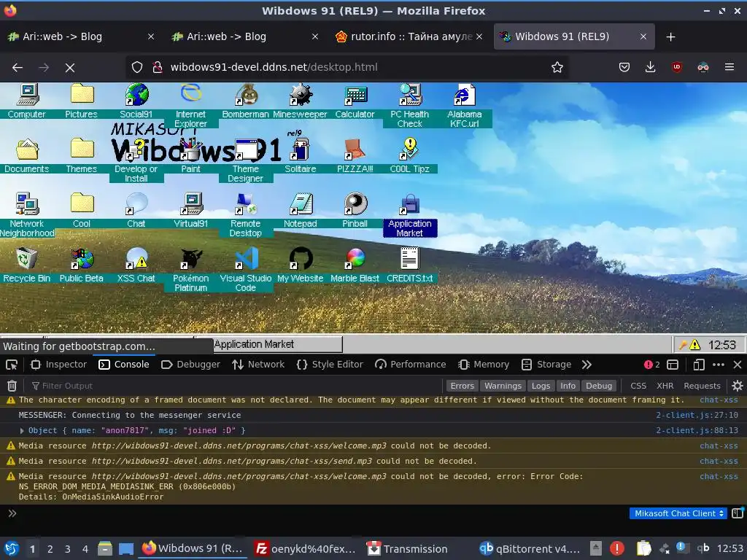Toggle the CSS console filter
Image resolution: width=747 pixels, height=560 pixels.
tap(638, 386)
